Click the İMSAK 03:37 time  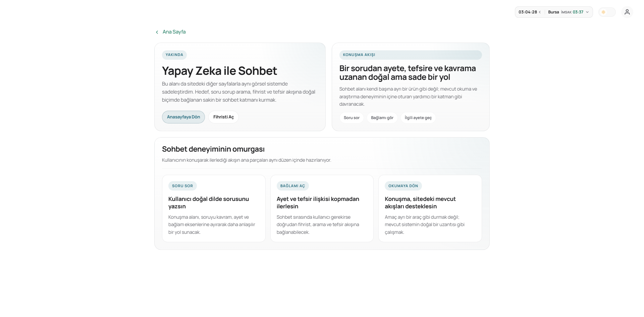click(572, 12)
